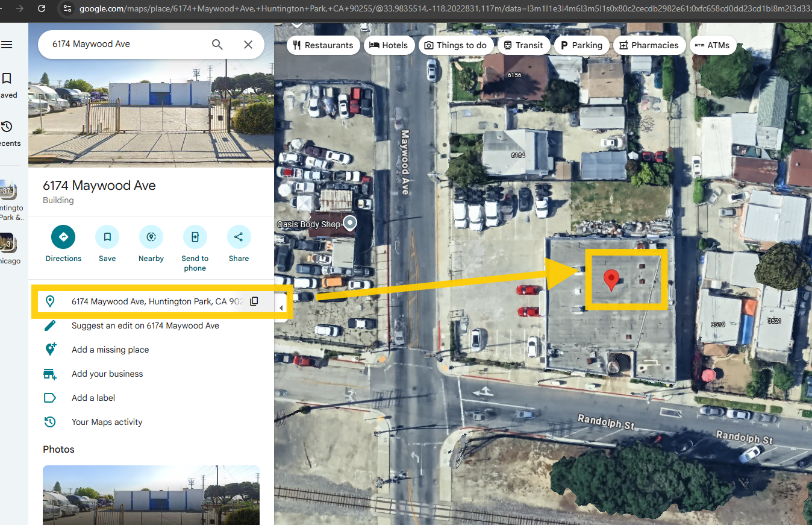Share this location

[239, 237]
